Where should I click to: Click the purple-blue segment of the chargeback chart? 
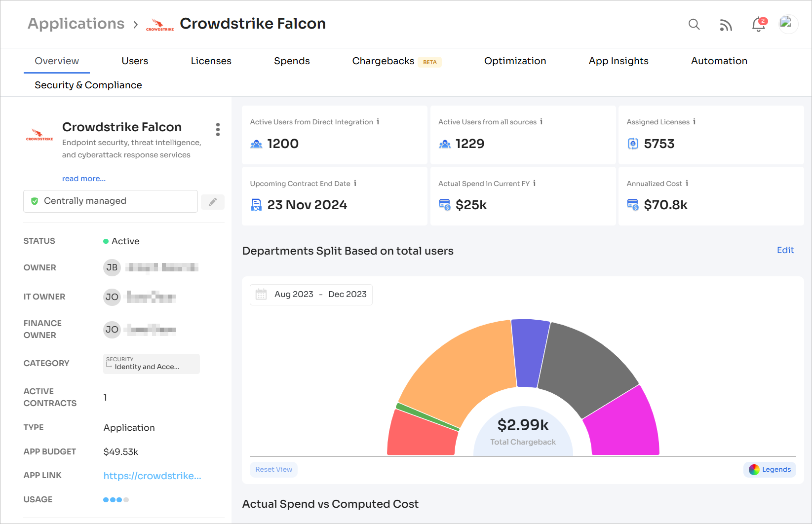coord(530,353)
